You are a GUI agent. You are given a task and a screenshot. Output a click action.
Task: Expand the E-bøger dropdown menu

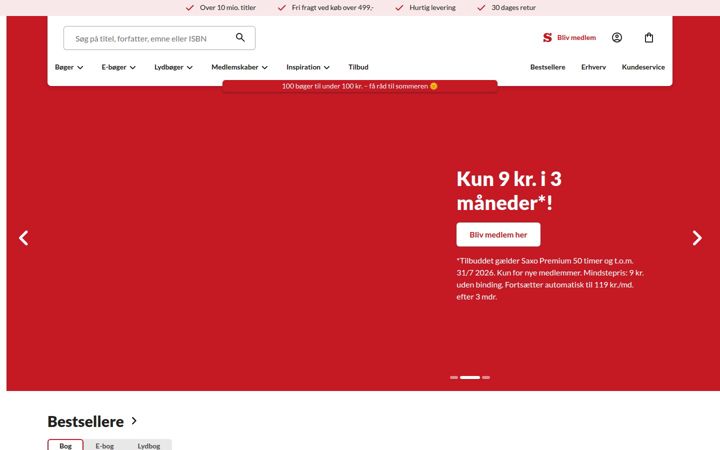point(118,67)
